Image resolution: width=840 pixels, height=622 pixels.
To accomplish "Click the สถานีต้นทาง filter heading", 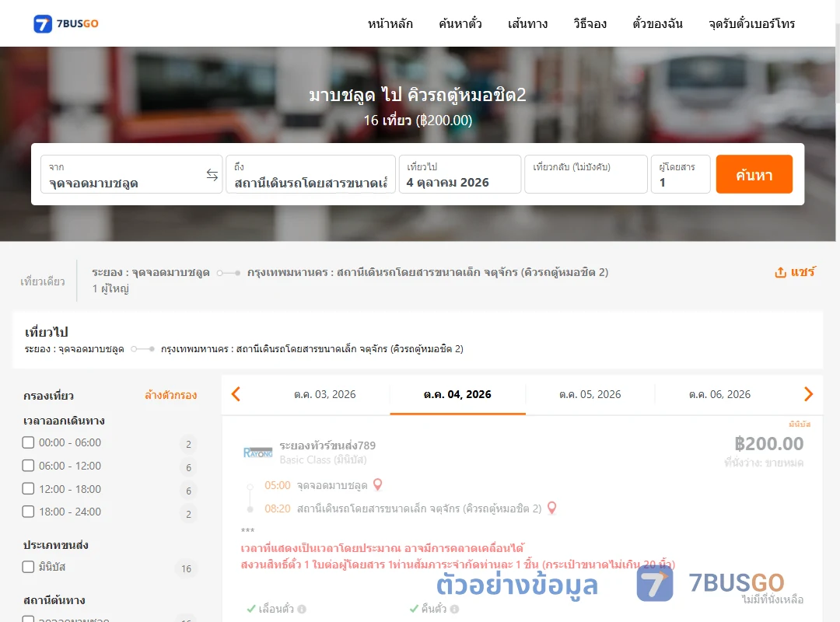I will click(x=54, y=600).
